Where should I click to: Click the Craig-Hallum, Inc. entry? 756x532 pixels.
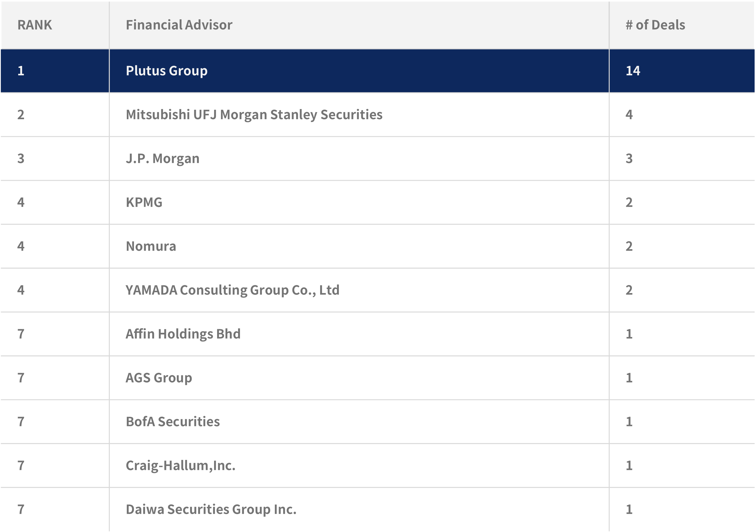click(x=180, y=466)
